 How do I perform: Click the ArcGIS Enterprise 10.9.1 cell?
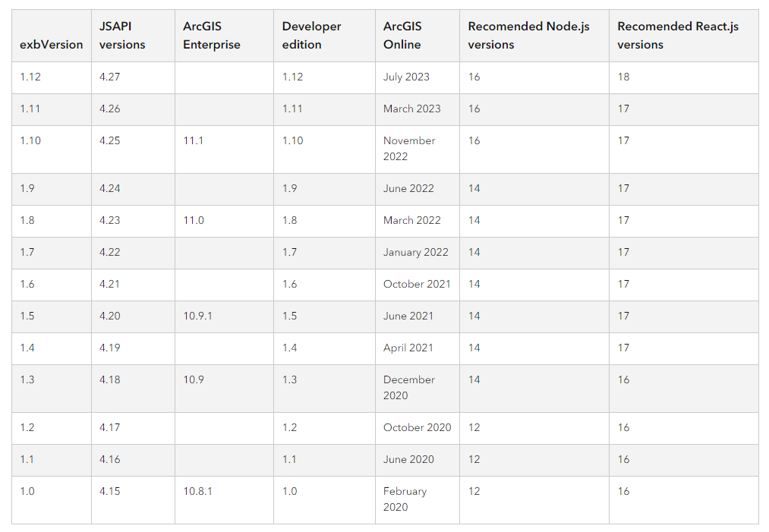(197, 316)
